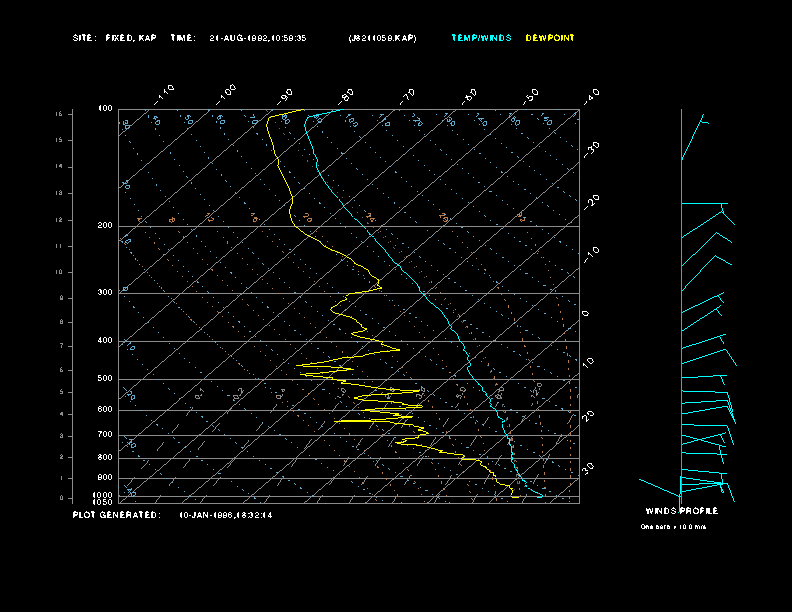Click the -40 temperature label at top right

pyautogui.click(x=590, y=95)
